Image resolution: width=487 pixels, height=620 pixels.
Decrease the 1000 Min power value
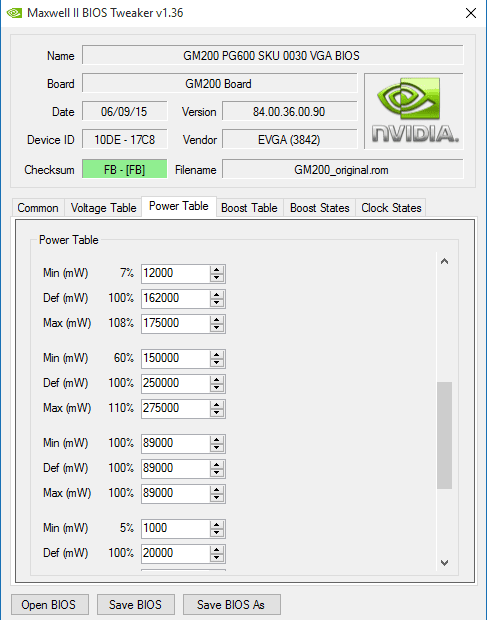pyautogui.click(x=217, y=533)
